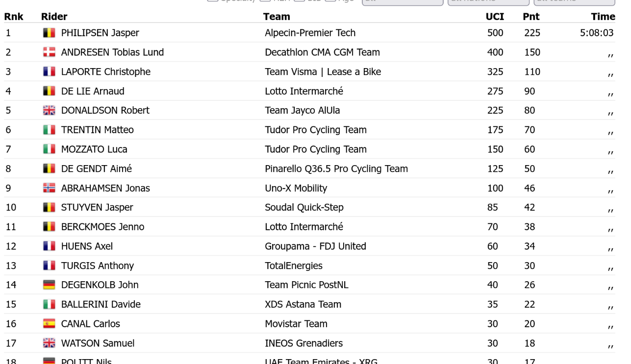
Task: Open the INEOS Grenadiers team page
Action: [x=304, y=343]
